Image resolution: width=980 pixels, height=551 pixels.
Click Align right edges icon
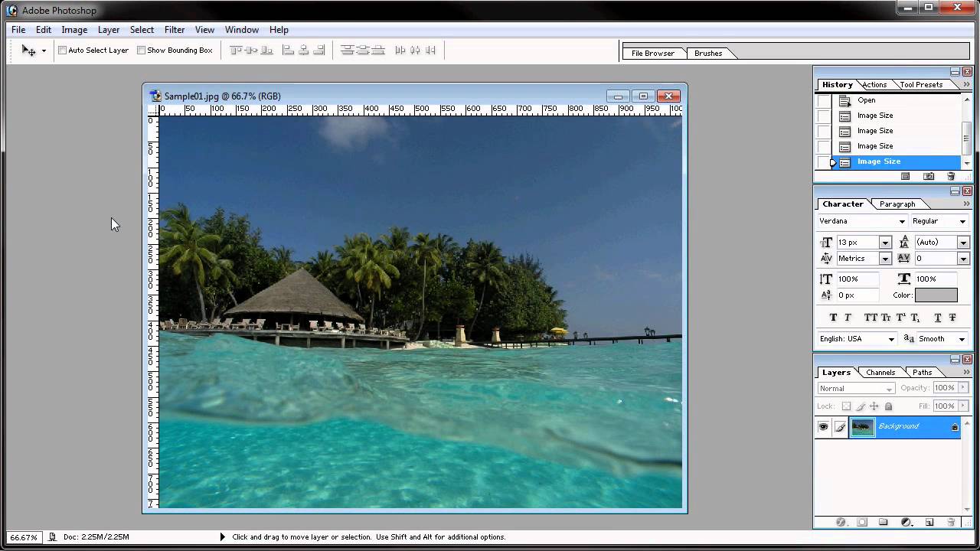[319, 51]
